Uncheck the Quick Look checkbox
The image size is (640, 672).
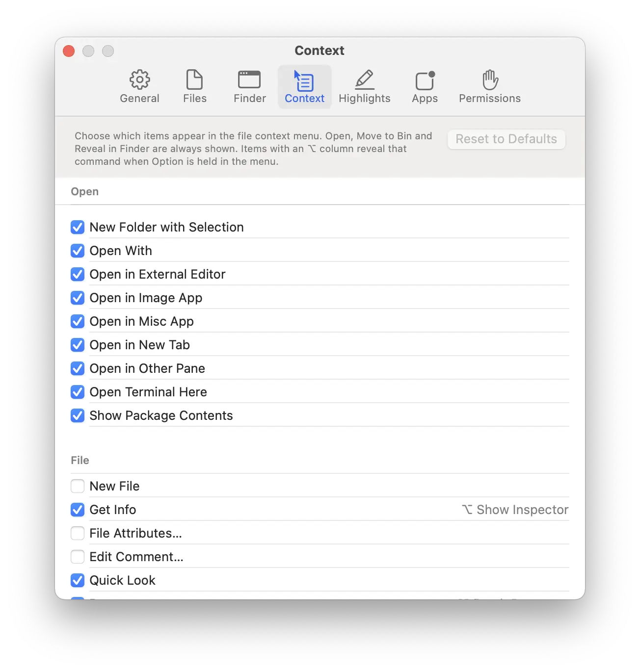pyautogui.click(x=78, y=580)
